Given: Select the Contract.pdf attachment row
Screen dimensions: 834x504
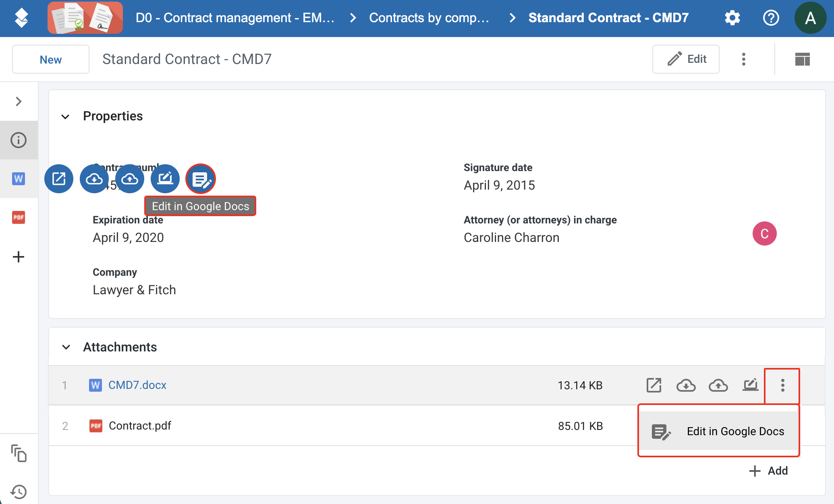Looking at the screenshot, I should coord(437,426).
